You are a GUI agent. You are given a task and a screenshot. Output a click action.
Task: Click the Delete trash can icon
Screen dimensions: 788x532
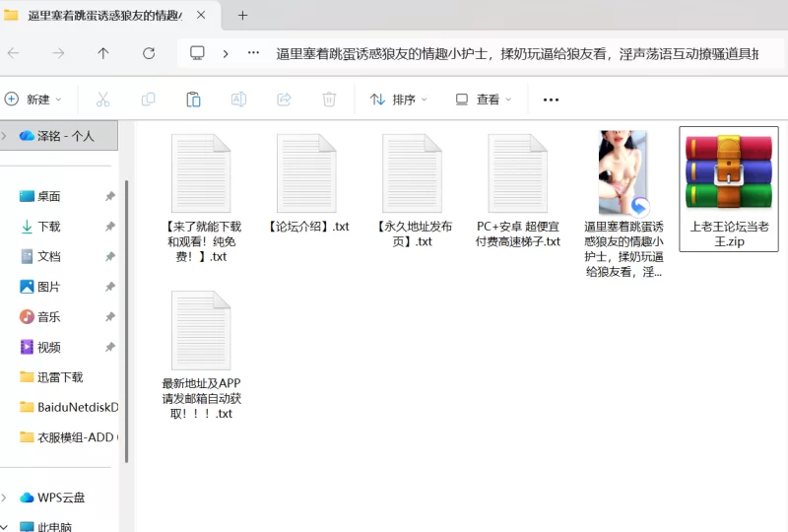(329, 100)
